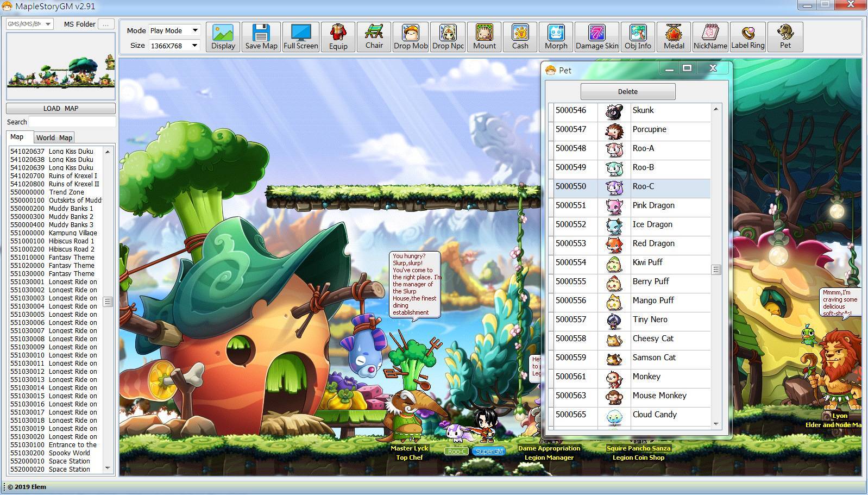
Task: Select the Tiny Nero pet icon
Action: tap(614, 321)
